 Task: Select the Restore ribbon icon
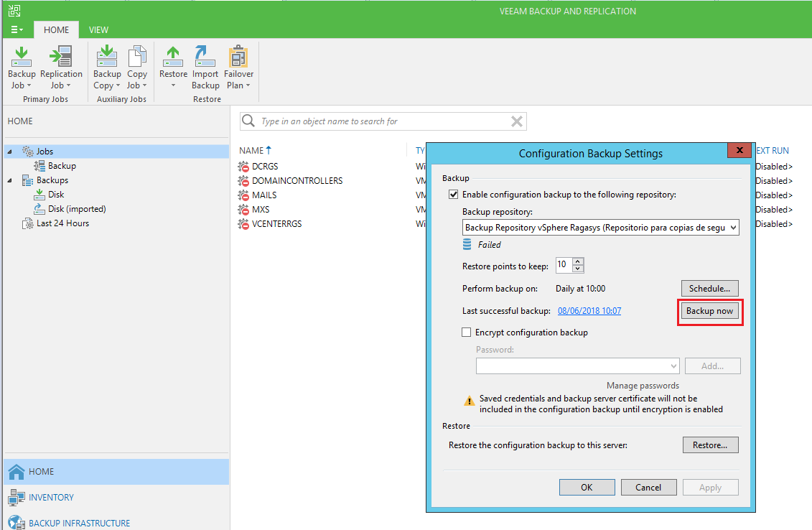173,63
